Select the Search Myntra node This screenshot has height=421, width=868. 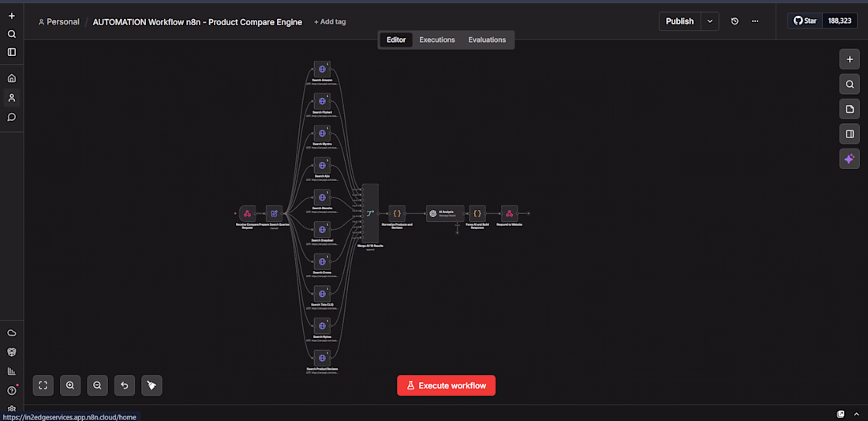coord(322,133)
